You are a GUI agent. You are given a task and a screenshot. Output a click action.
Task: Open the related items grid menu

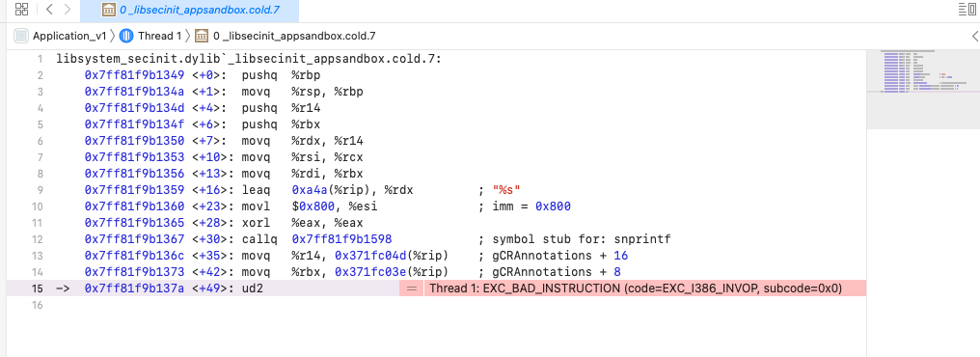tap(22, 9)
